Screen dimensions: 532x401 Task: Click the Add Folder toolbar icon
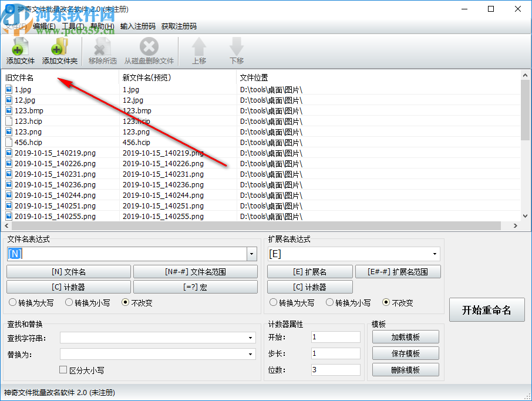[60, 46]
